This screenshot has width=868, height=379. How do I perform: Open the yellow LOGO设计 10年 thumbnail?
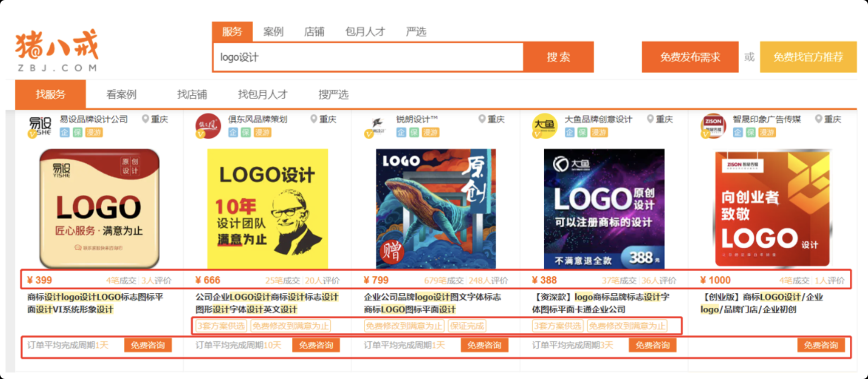pyautogui.click(x=268, y=209)
